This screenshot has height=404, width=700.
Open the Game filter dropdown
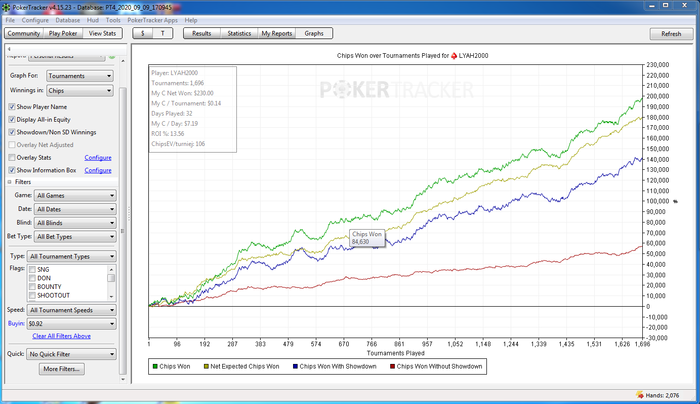point(75,196)
